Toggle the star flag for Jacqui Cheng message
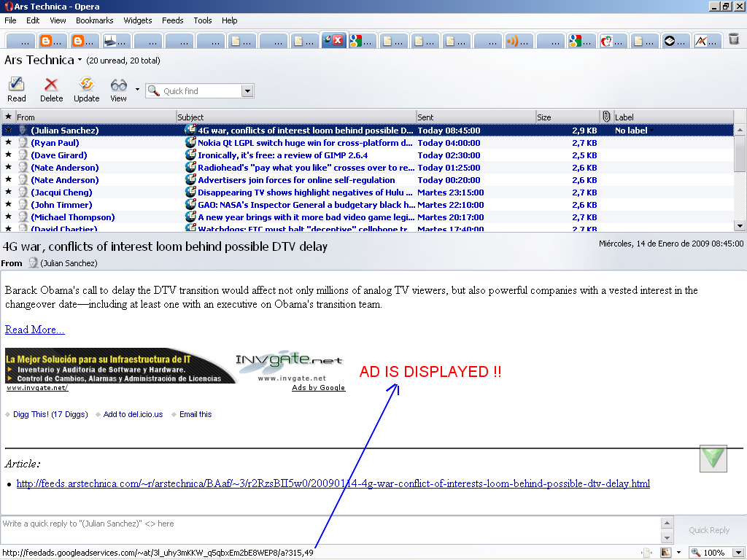 point(9,192)
